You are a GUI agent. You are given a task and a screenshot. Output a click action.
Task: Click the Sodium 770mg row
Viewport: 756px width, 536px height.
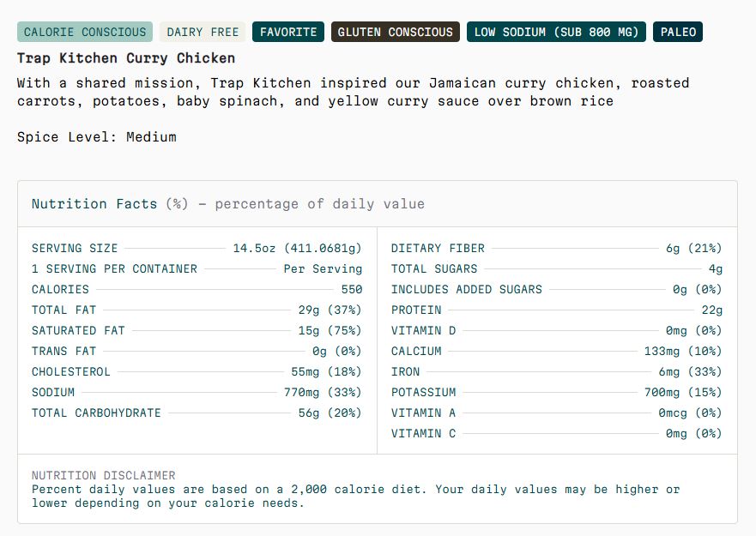point(197,393)
